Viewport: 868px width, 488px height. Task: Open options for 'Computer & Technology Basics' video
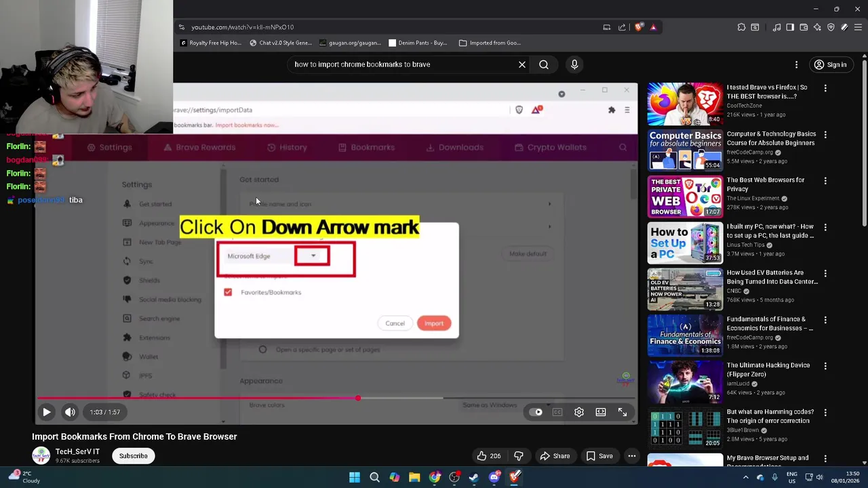[825, 135]
